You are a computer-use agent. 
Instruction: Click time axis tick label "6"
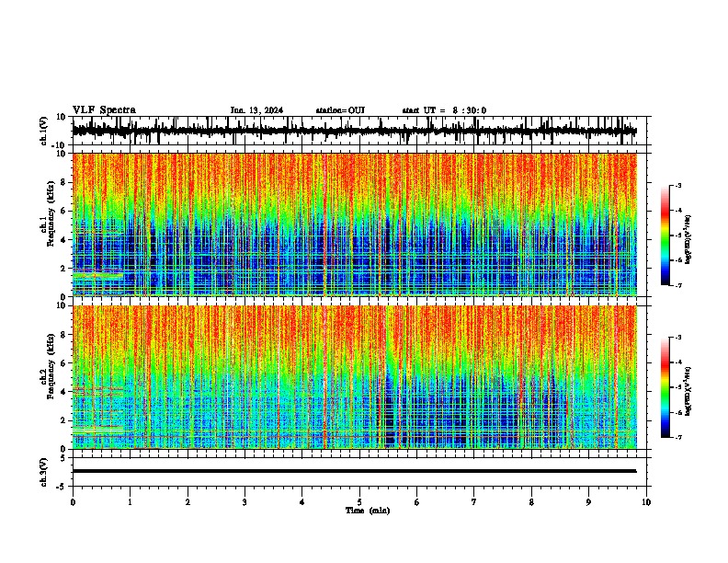click(x=417, y=502)
